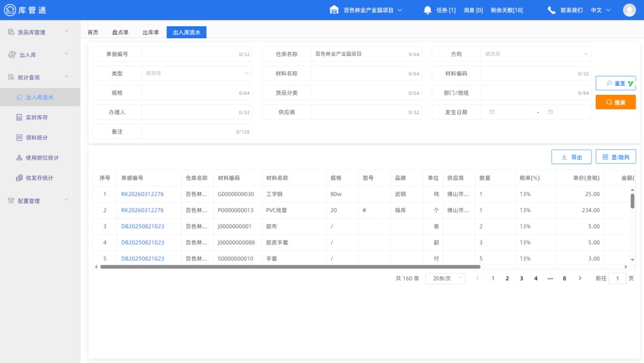Click the 搜索 search button
The height and width of the screenshot is (363, 644).
pos(615,102)
